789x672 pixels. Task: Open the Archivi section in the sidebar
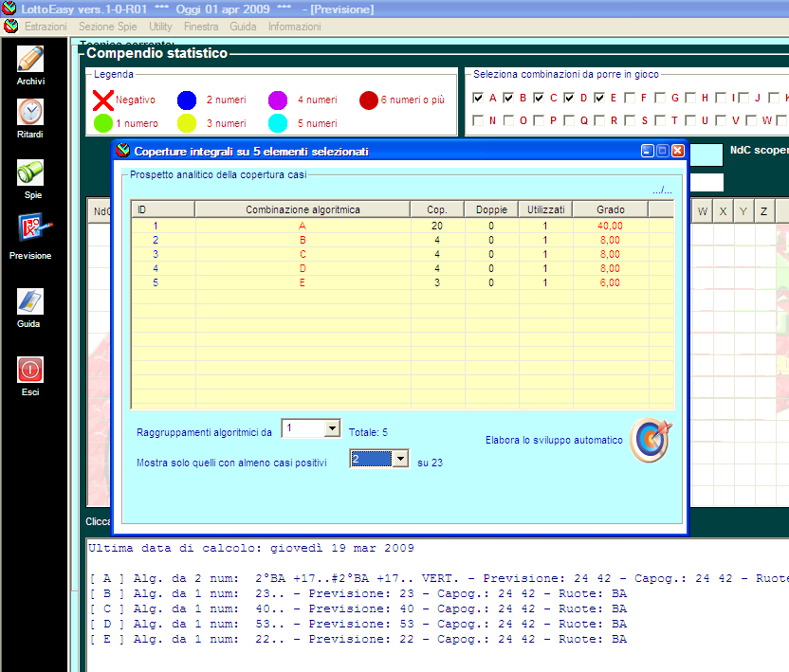(x=30, y=59)
